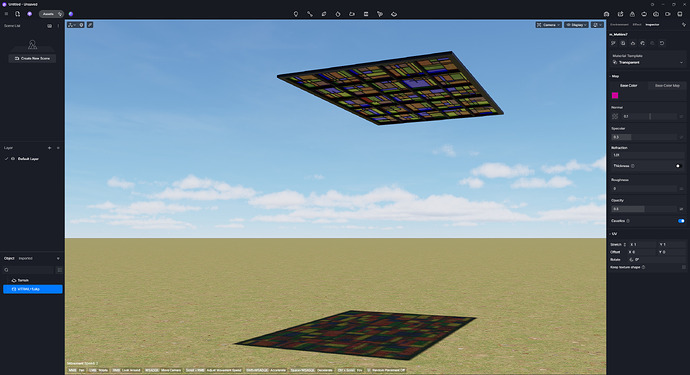Click the Stretch lock ratio icon
This screenshot has height=375, width=690.
coord(624,244)
